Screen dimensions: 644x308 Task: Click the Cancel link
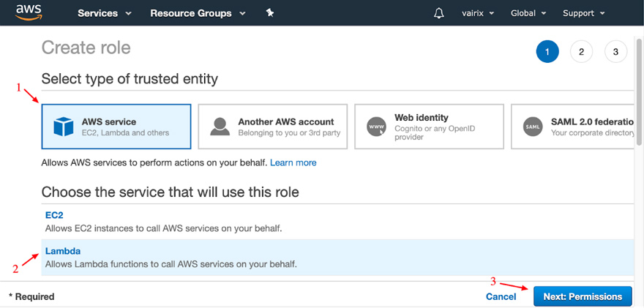501,296
